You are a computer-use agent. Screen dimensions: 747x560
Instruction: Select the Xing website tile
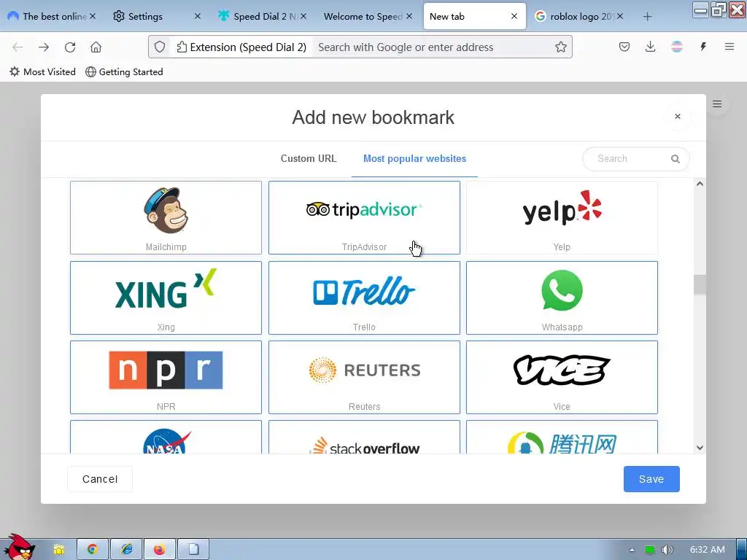point(166,297)
